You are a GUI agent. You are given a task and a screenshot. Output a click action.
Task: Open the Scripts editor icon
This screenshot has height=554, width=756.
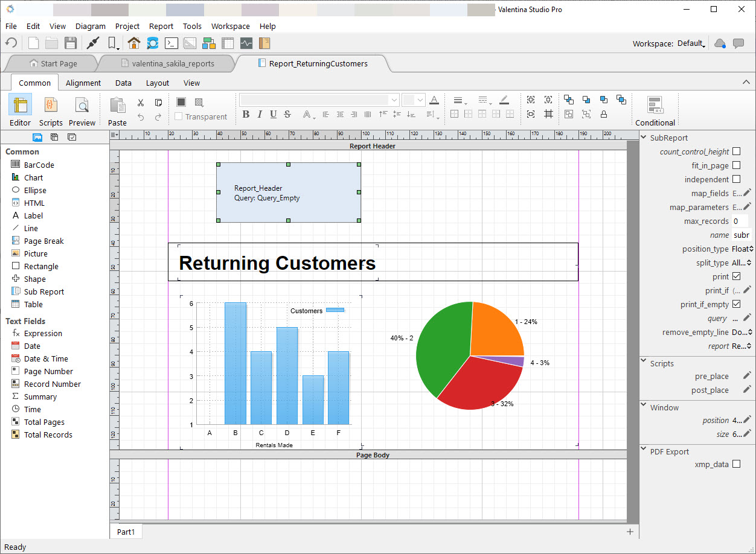51,105
